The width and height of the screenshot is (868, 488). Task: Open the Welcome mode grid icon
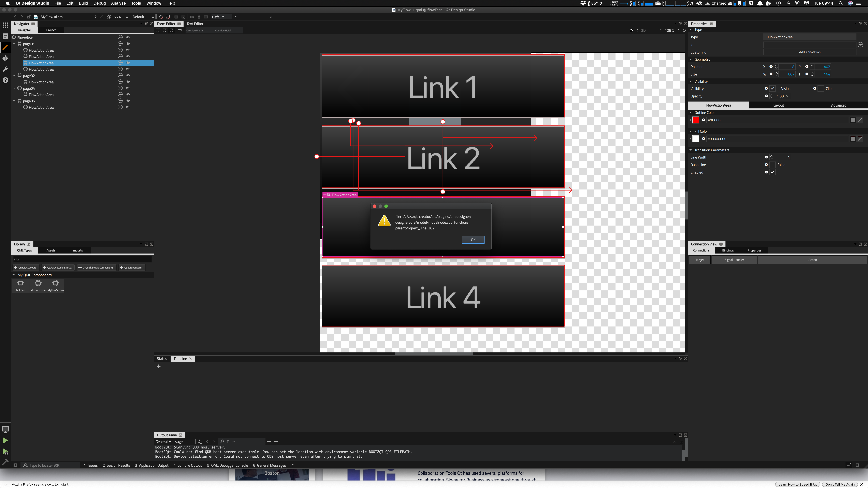tap(5, 25)
